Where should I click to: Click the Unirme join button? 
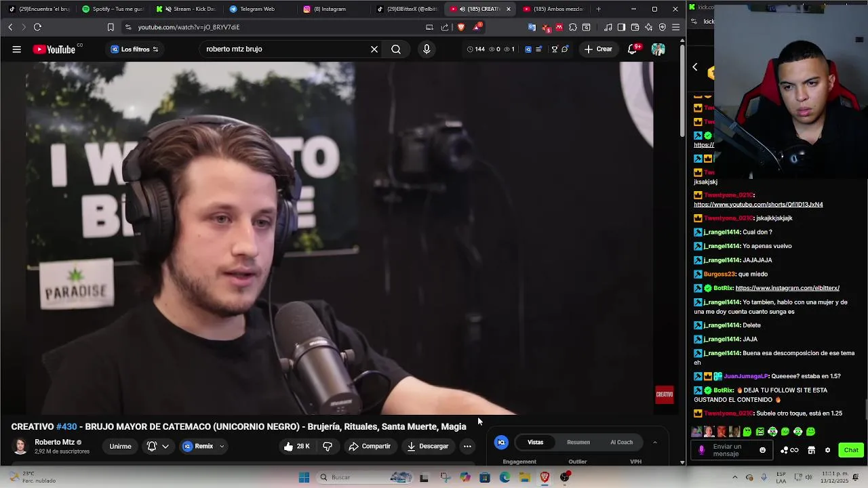coord(120,446)
